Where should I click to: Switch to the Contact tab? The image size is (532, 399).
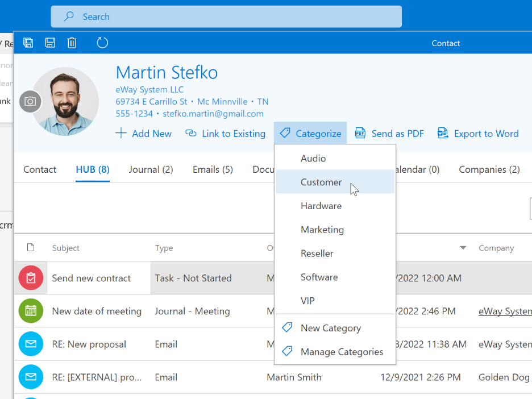(40, 169)
